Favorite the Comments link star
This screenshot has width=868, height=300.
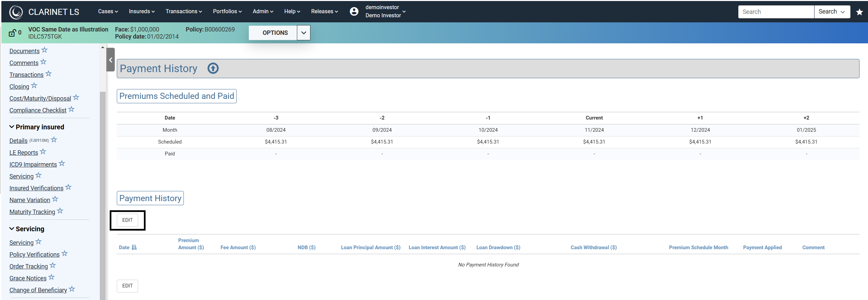(43, 62)
